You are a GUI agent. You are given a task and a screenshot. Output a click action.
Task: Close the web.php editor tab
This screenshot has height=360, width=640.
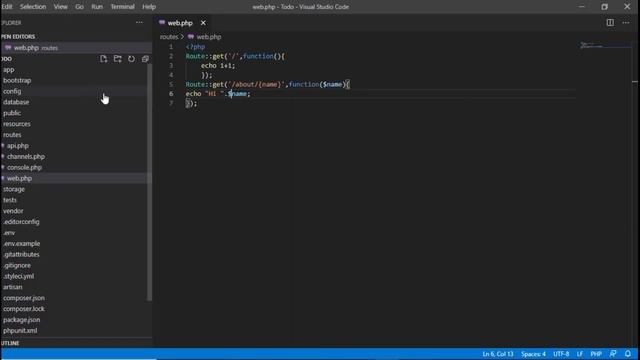(x=203, y=23)
